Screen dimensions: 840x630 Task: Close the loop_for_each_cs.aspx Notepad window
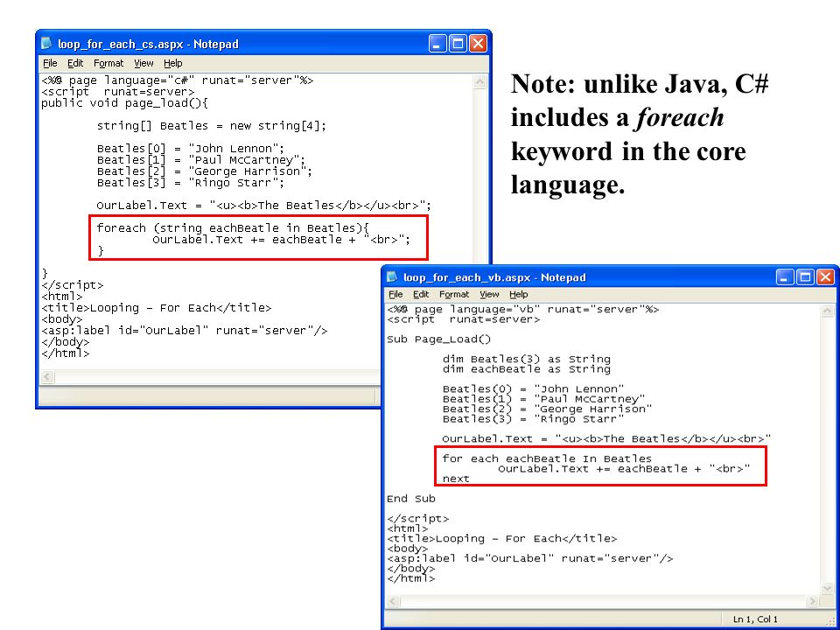click(478, 44)
